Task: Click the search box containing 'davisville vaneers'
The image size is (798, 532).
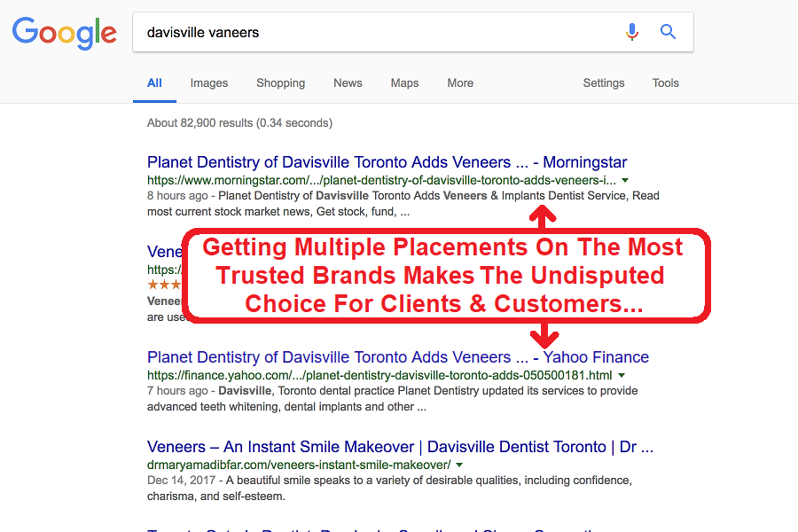Action: [x=412, y=32]
